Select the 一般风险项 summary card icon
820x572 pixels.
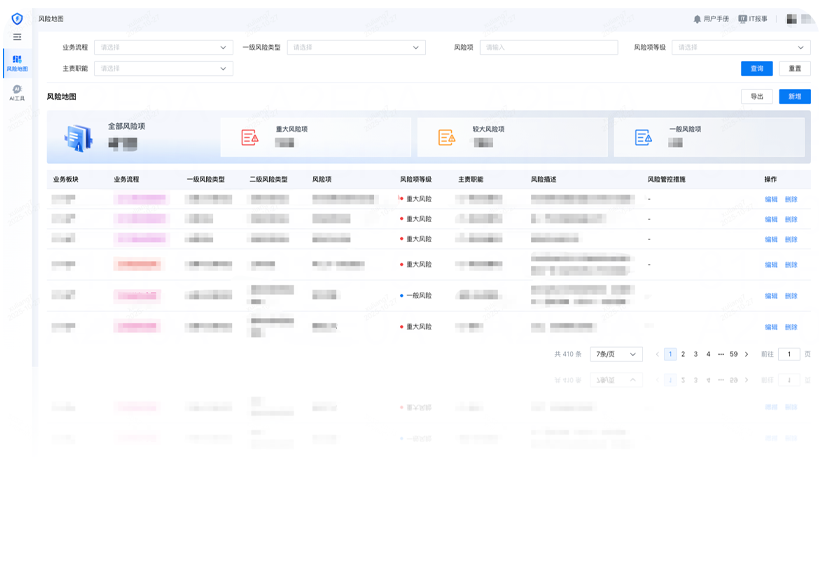pyautogui.click(x=643, y=138)
